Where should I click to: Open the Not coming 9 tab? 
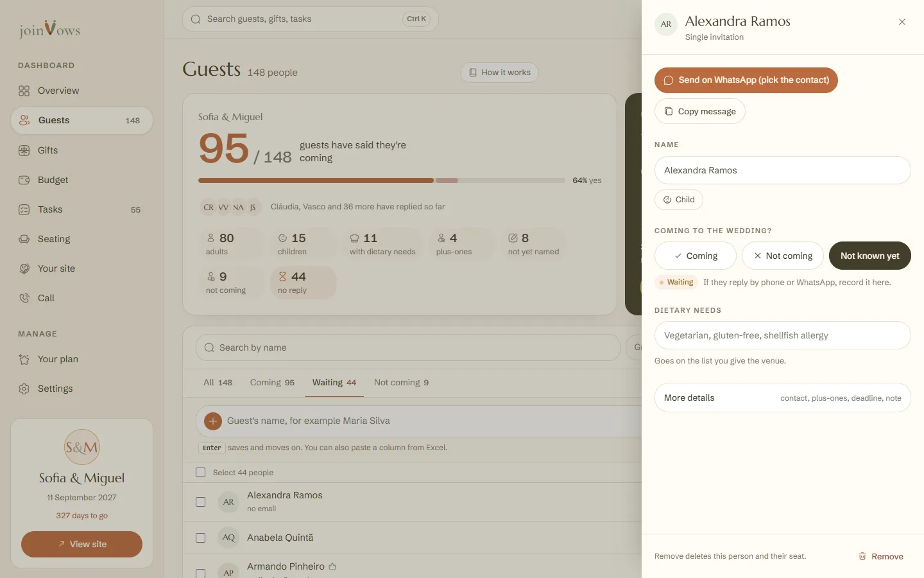[401, 382]
